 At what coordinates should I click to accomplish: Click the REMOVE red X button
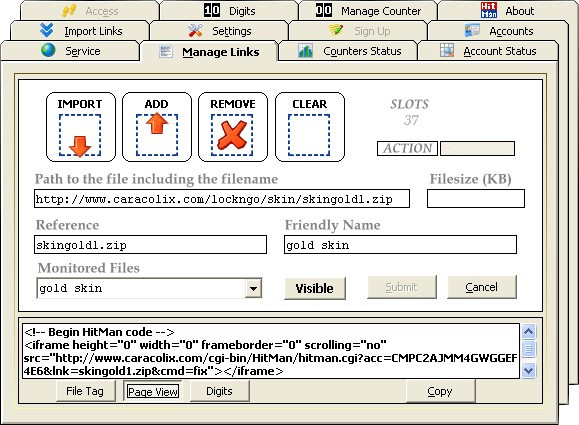[x=233, y=127]
